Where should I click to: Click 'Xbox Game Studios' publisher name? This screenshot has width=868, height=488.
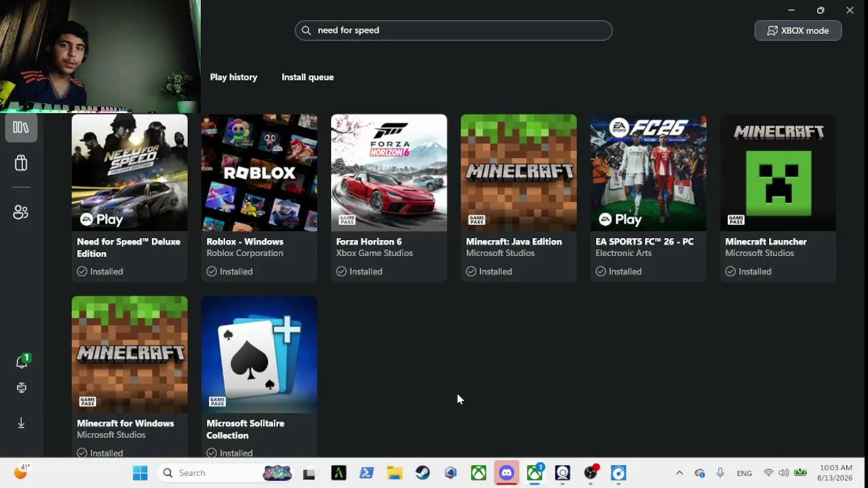coord(374,253)
